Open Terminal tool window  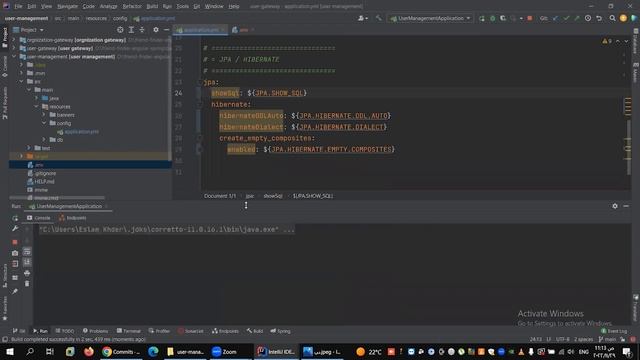pos(129,331)
